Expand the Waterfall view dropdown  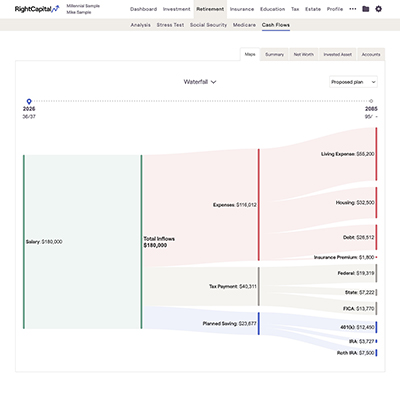200,82
